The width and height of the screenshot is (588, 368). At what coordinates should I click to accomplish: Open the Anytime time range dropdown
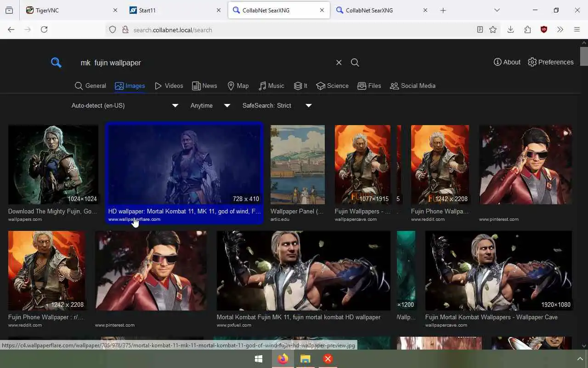click(x=210, y=105)
